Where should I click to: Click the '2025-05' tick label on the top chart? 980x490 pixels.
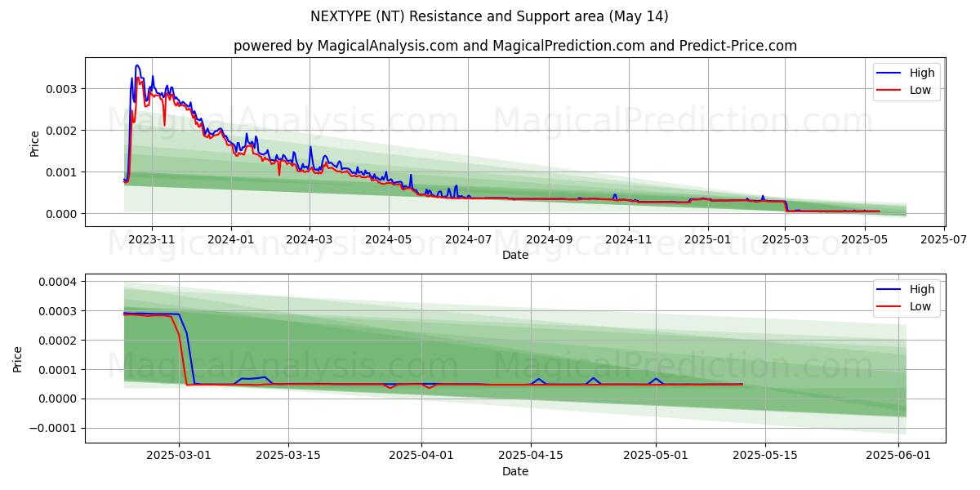pyautogui.click(x=864, y=239)
